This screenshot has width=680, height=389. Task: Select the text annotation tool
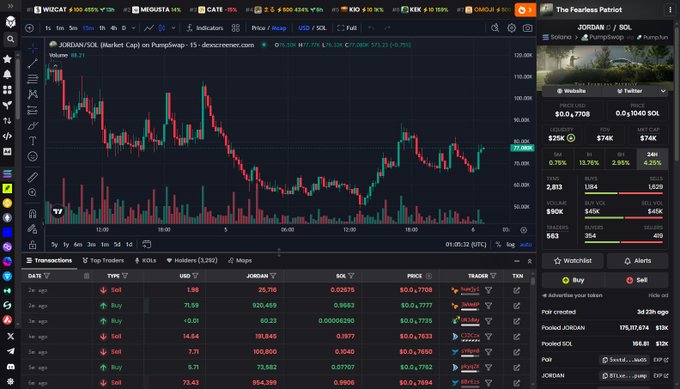[33, 141]
